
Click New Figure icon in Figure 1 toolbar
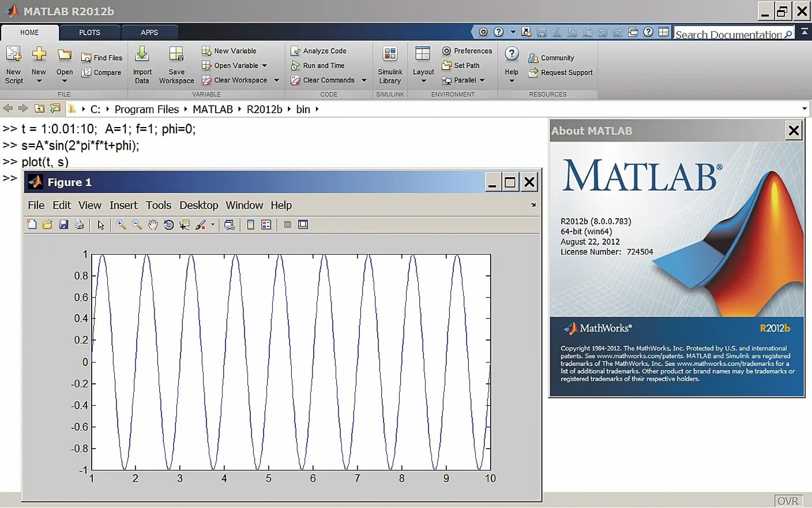(32, 225)
